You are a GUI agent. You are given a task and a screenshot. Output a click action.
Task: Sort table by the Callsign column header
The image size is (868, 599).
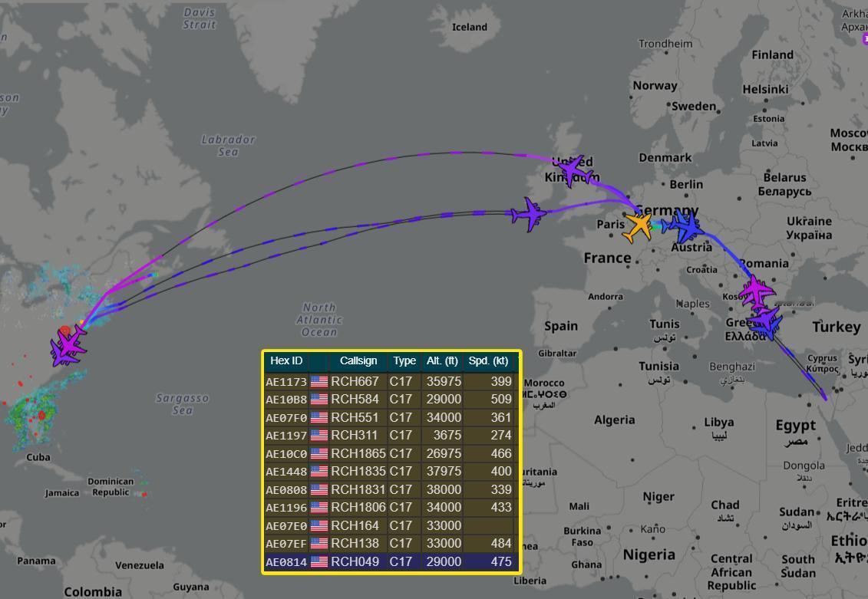click(x=358, y=361)
